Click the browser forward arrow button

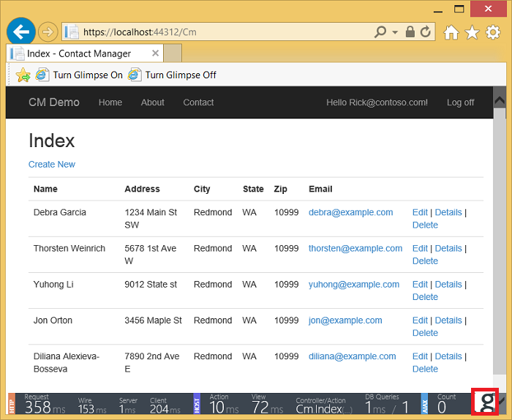[x=48, y=31]
